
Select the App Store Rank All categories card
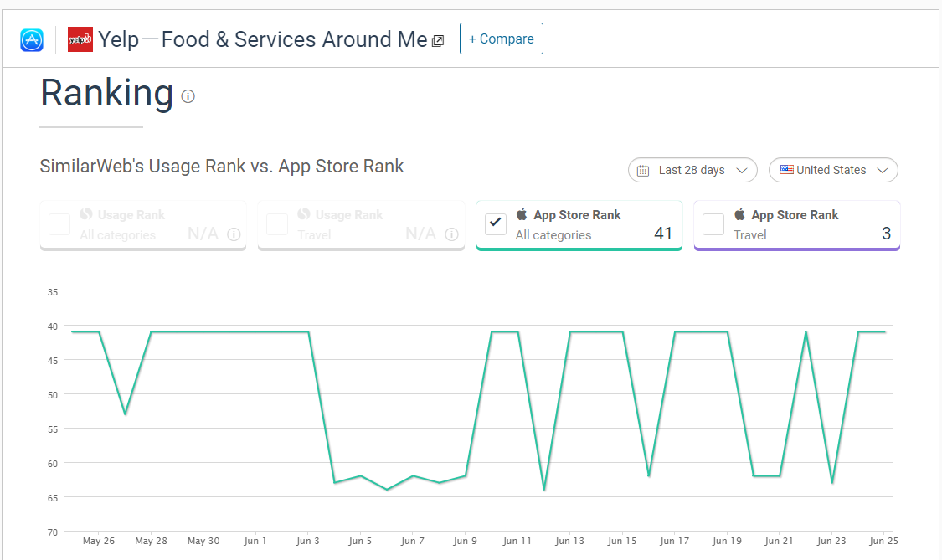point(579,224)
